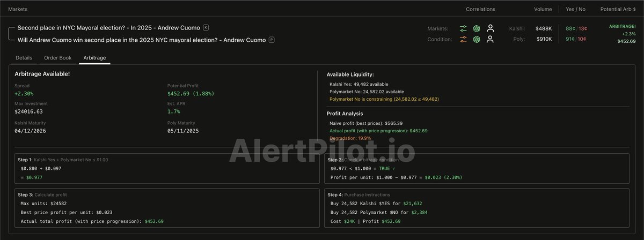Click the Kalshi K badge beside the market title
644x240 pixels.
pyautogui.click(x=206, y=27)
